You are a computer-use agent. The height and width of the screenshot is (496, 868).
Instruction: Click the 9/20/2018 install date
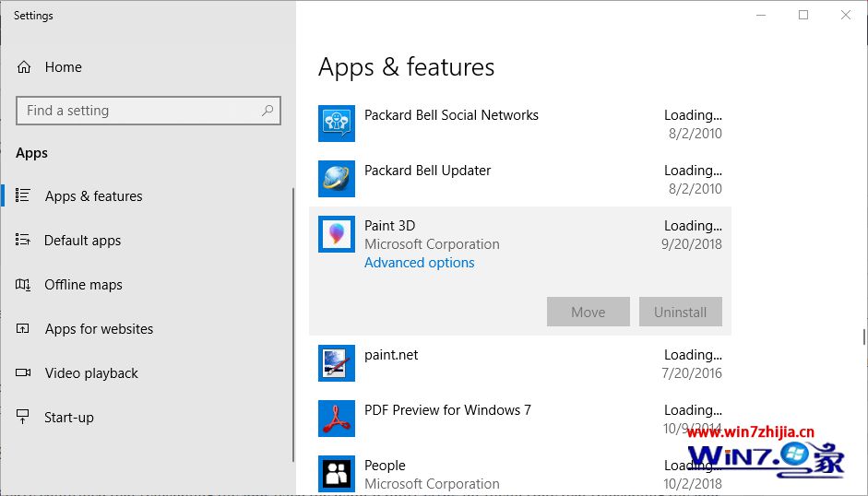coord(692,243)
